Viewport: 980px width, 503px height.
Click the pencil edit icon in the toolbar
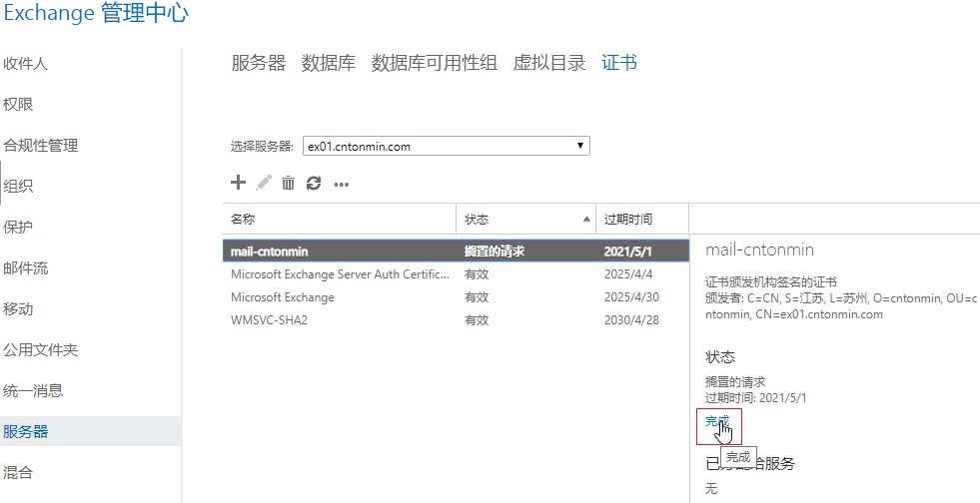point(264,183)
